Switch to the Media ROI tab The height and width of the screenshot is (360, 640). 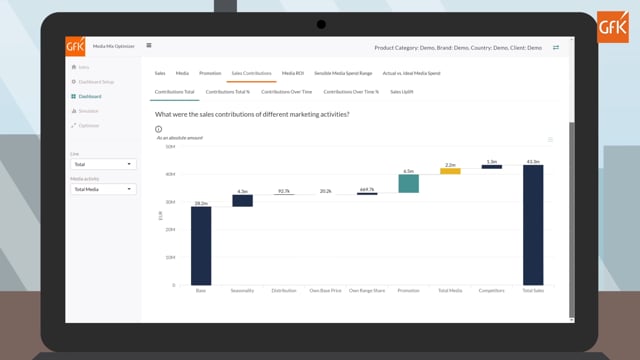pyautogui.click(x=293, y=73)
